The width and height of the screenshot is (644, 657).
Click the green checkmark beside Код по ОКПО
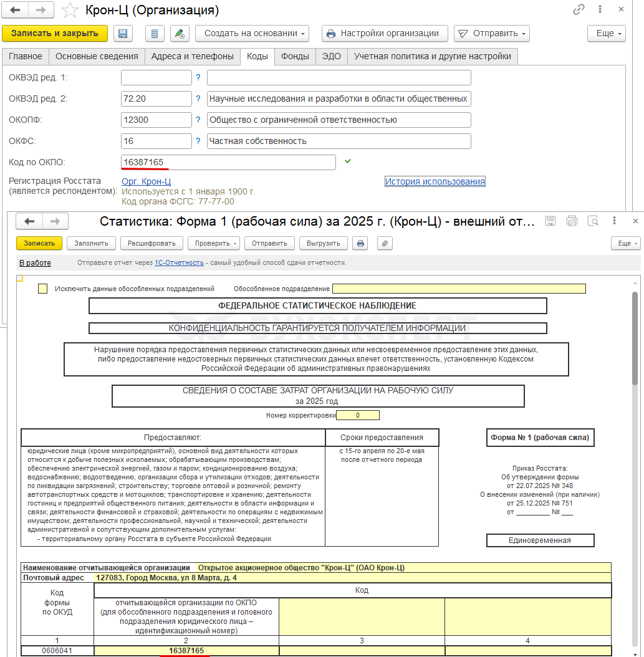coord(348,161)
